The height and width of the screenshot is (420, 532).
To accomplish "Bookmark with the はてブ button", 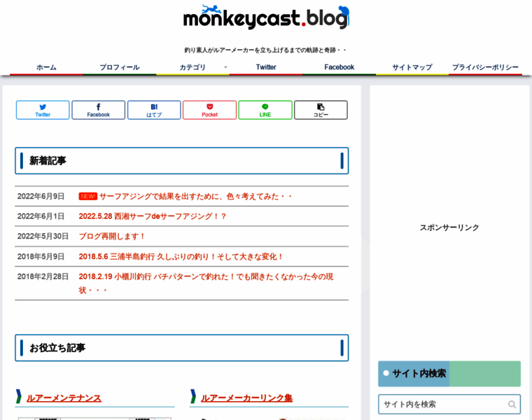I will point(154,110).
